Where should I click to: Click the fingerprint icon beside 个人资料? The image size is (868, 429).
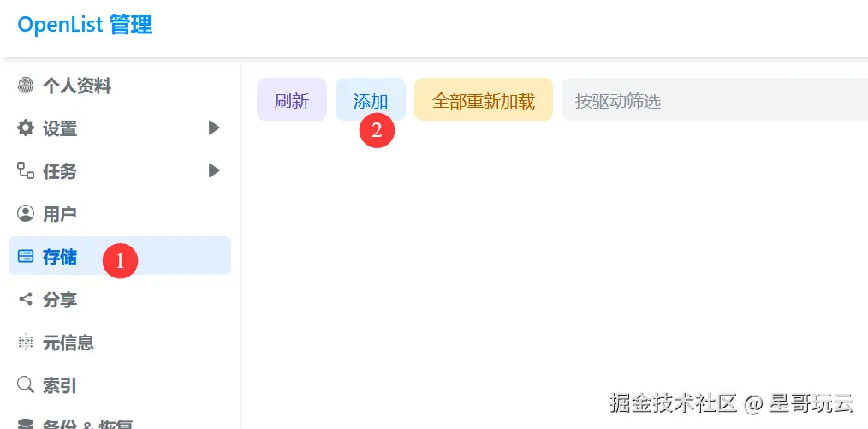pos(26,86)
